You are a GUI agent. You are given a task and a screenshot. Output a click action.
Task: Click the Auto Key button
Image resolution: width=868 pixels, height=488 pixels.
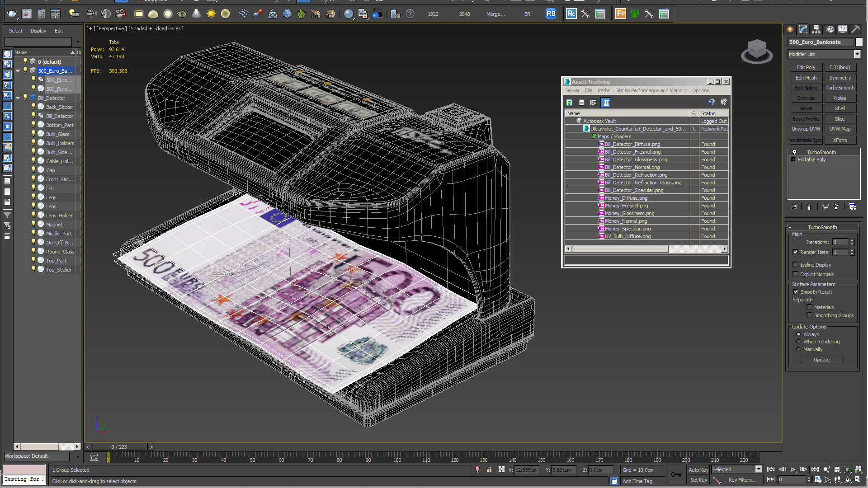point(698,470)
